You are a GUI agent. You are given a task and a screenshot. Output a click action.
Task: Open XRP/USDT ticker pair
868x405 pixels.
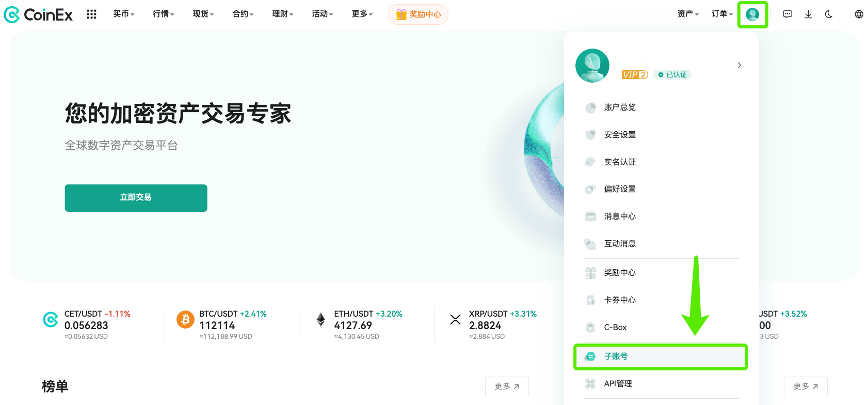[x=488, y=314]
